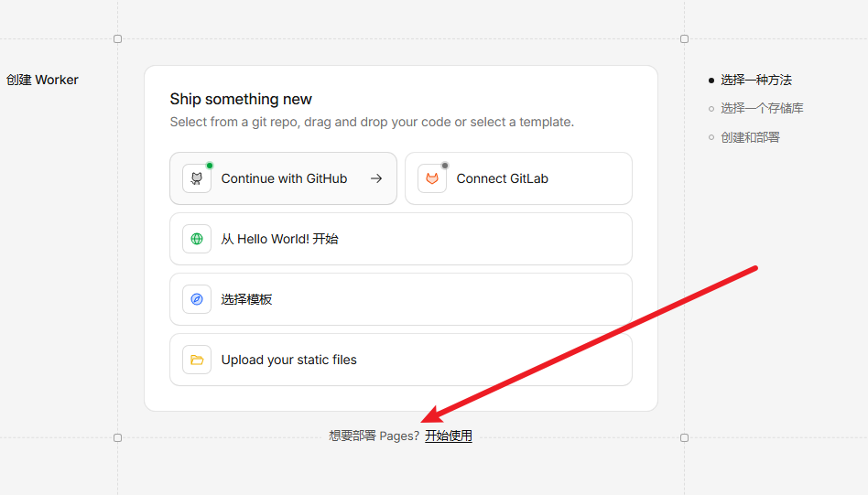Choose Upload your static files text
This screenshot has height=495, width=868.
click(x=288, y=360)
